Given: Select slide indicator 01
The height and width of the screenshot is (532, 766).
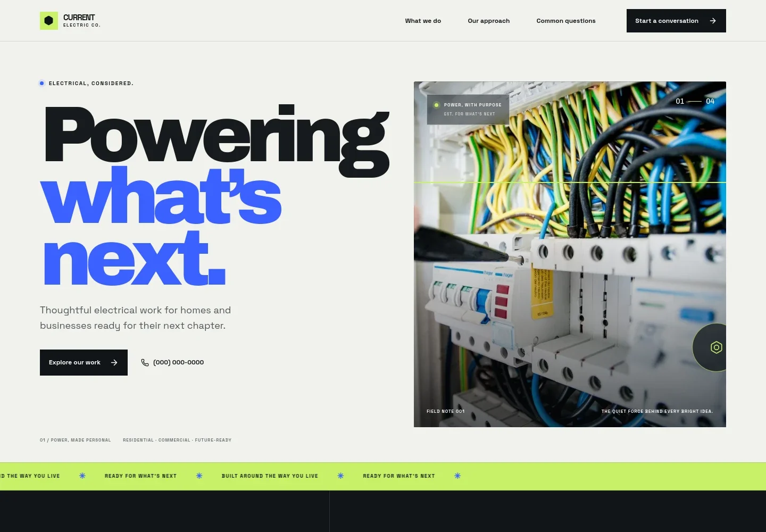Looking at the screenshot, I should pyautogui.click(x=680, y=101).
